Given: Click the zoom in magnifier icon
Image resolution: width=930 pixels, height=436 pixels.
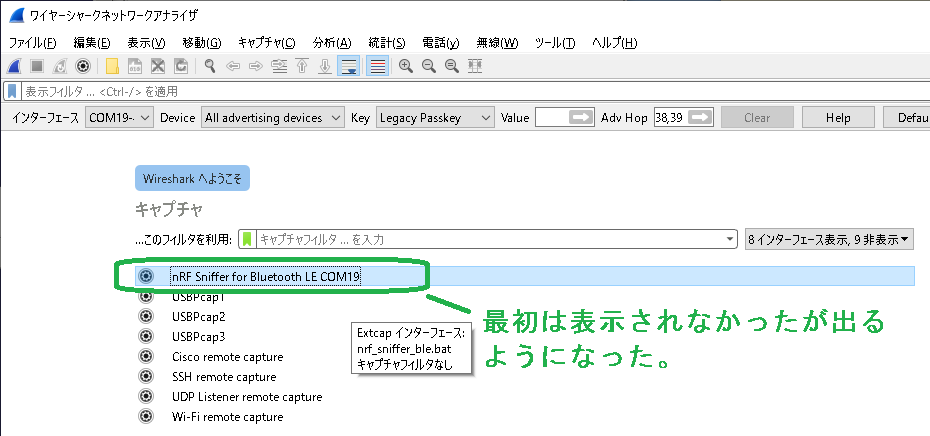Looking at the screenshot, I should point(406,66).
